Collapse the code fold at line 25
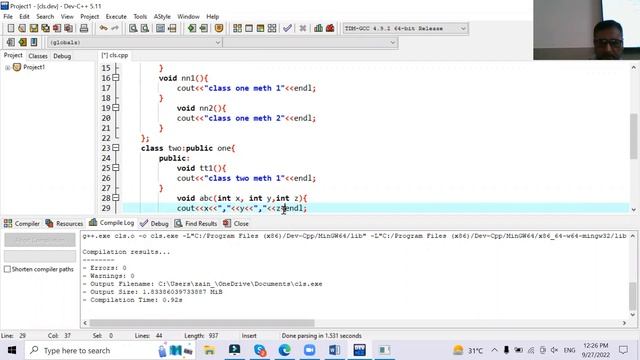The image size is (640, 360). click(x=116, y=168)
